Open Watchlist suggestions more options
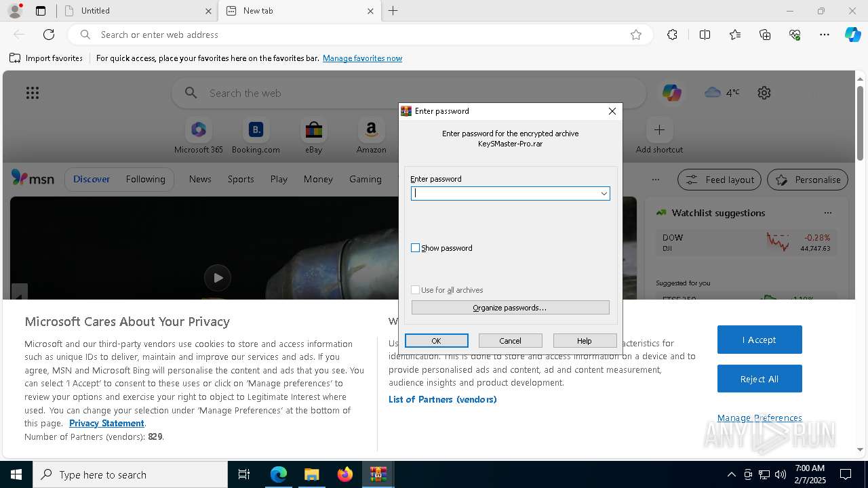This screenshot has height=488, width=868. pos(827,213)
